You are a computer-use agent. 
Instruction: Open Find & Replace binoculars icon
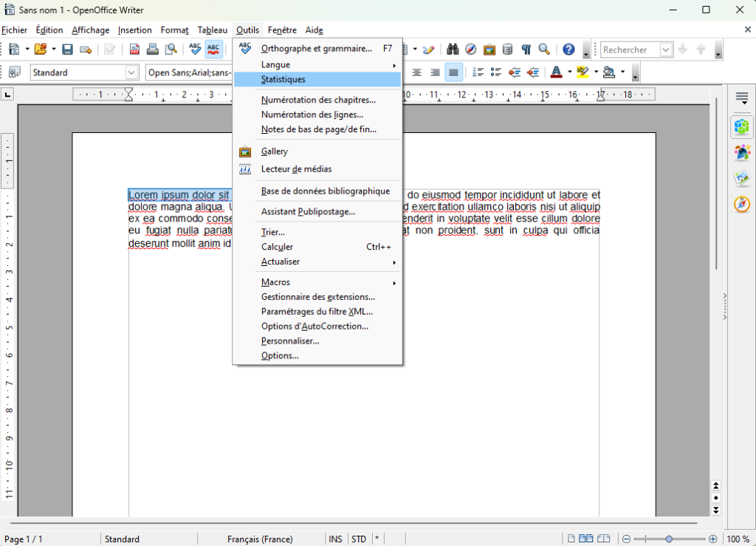[x=453, y=50]
